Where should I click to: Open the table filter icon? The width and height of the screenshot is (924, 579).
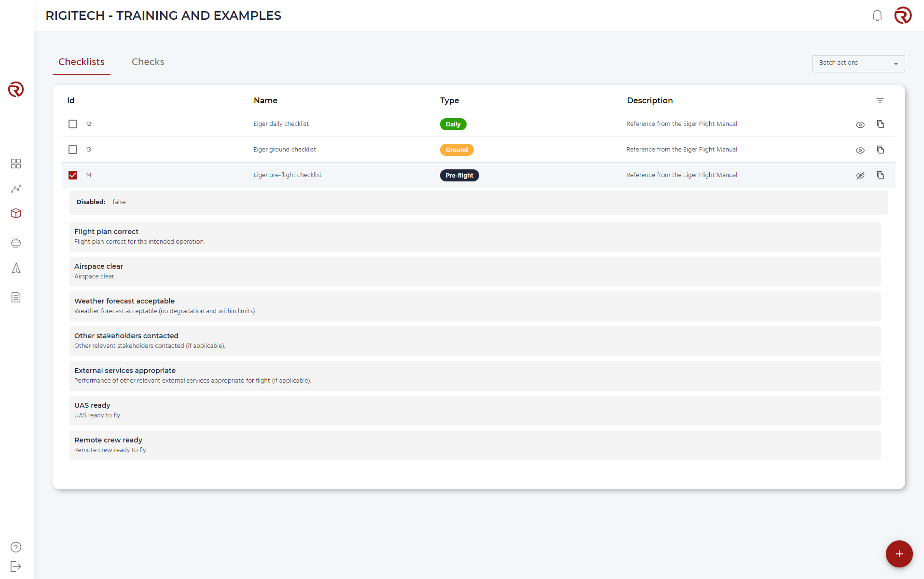(880, 100)
